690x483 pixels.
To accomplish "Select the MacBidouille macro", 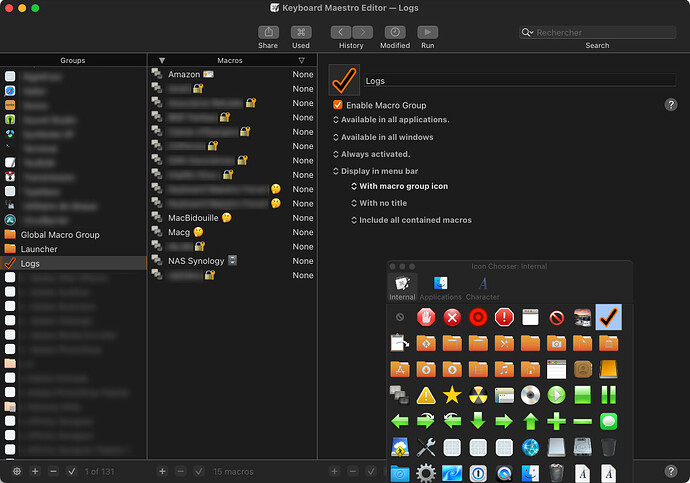I will tap(232, 218).
